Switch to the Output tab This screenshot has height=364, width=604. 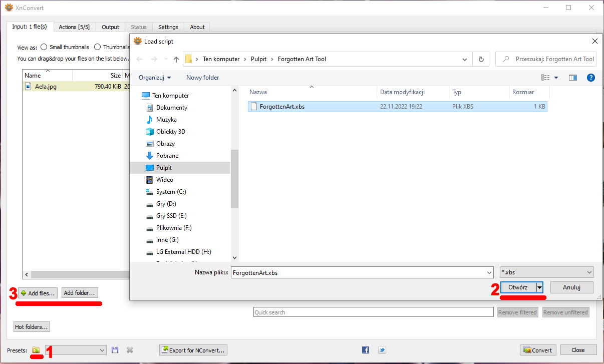pos(110,27)
